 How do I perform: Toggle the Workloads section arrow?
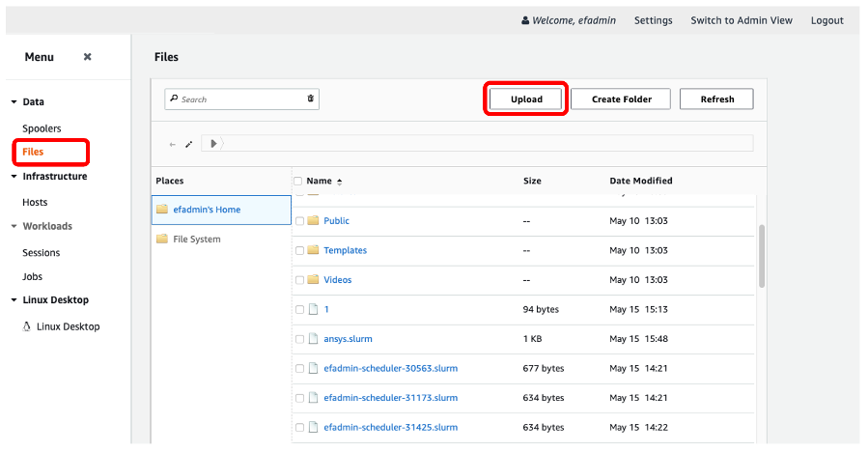14,227
